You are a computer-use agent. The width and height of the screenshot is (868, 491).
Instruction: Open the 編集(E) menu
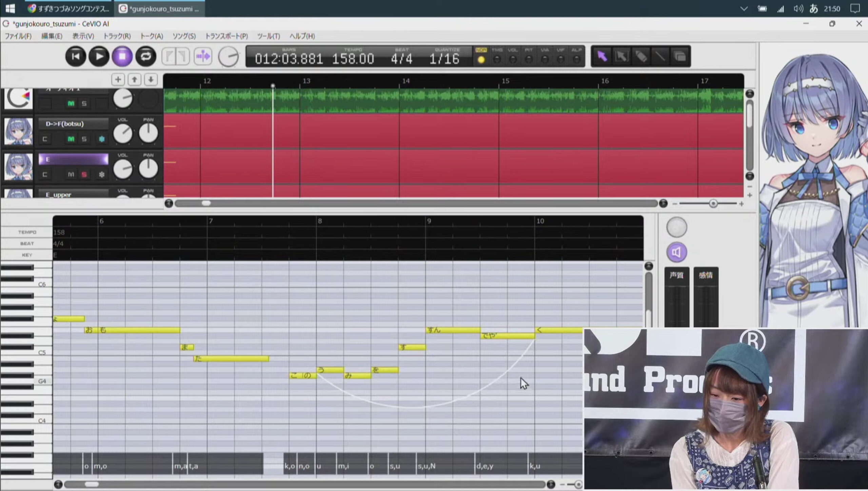[52, 36]
